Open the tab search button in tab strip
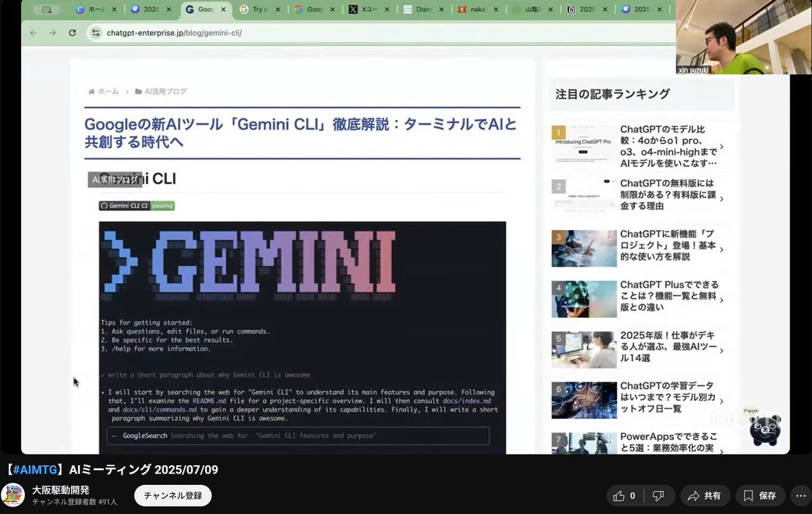Image resolution: width=812 pixels, height=514 pixels. tap(47, 9)
